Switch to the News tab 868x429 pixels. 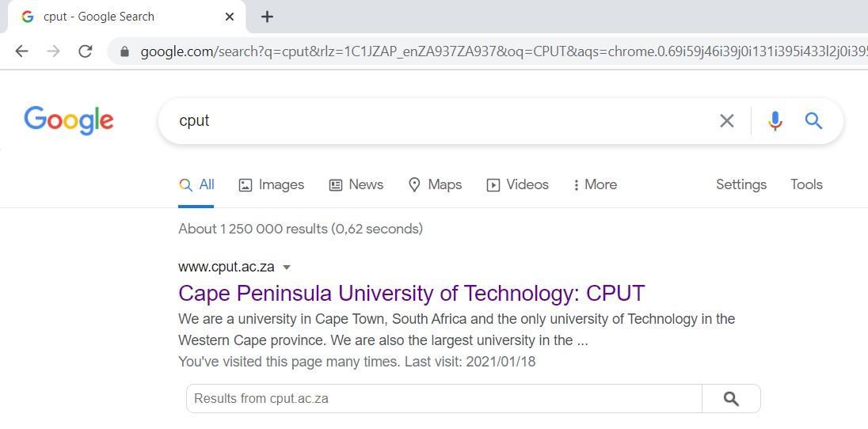point(356,184)
